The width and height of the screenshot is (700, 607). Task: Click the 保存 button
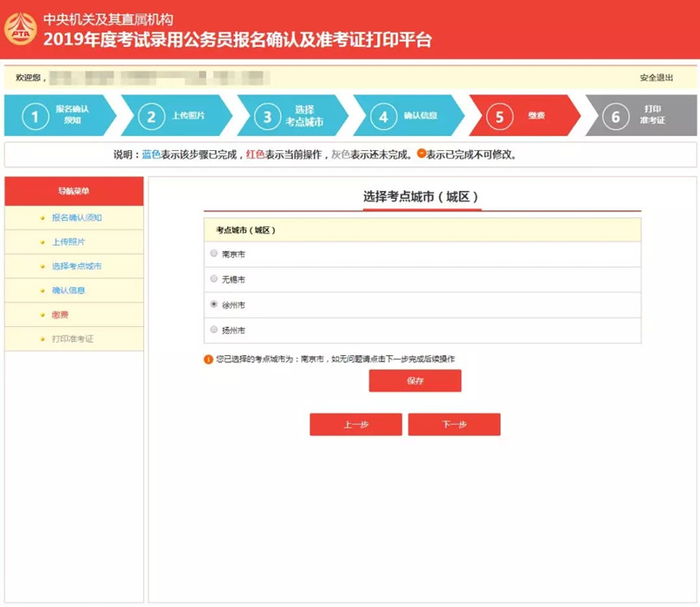(415, 381)
